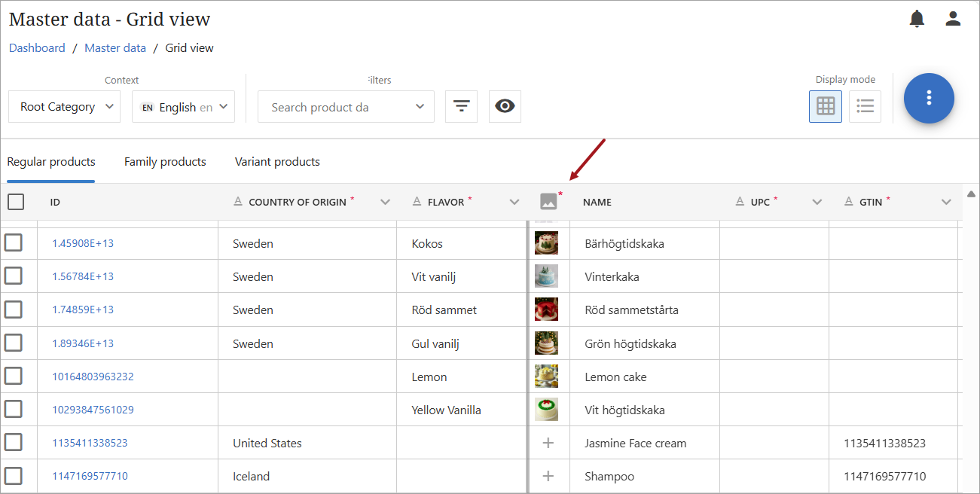Tick the checkbox for row 1147169577710

coord(14,476)
